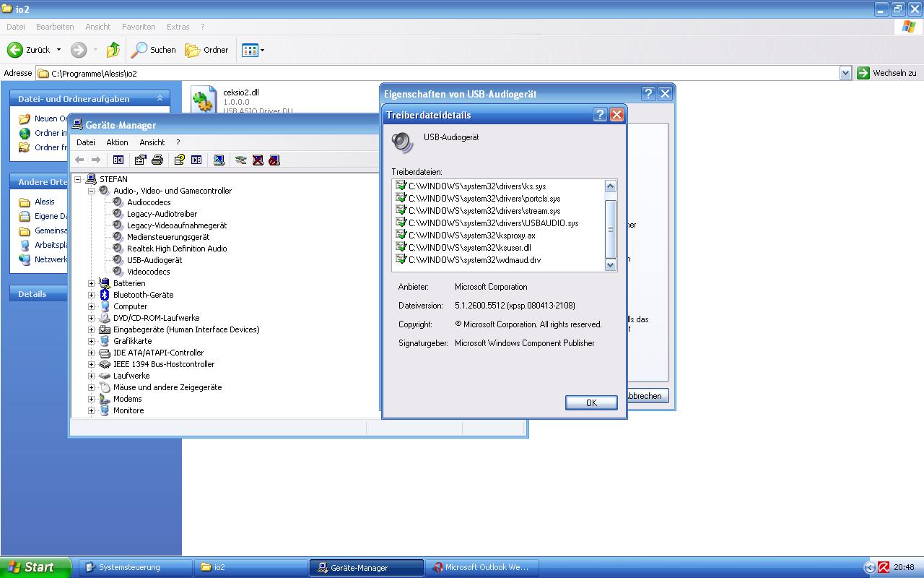The image size is (924, 578).
Task: Click the help question mark in Eigenschaften von USB-Audiogerät
Action: 648,94
